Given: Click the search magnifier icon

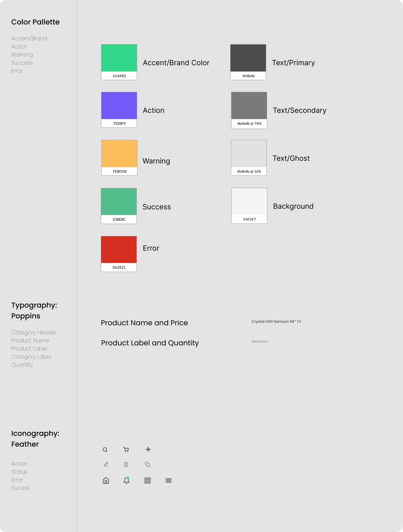Looking at the screenshot, I should pyautogui.click(x=105, y=450).
